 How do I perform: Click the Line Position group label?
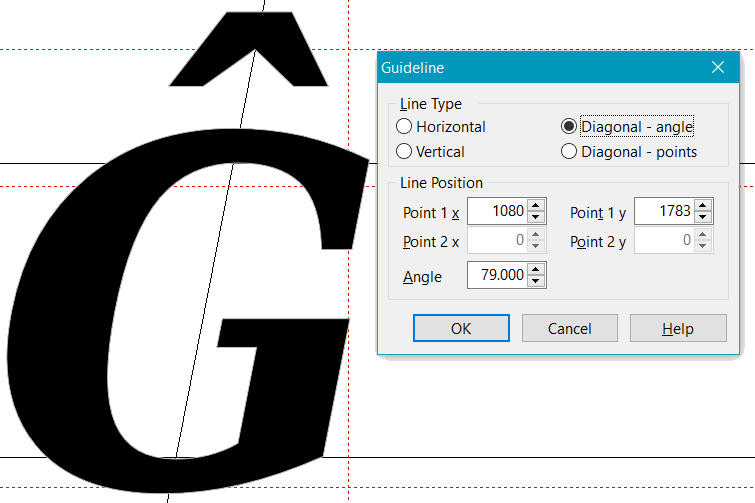(x=441, y=183)
